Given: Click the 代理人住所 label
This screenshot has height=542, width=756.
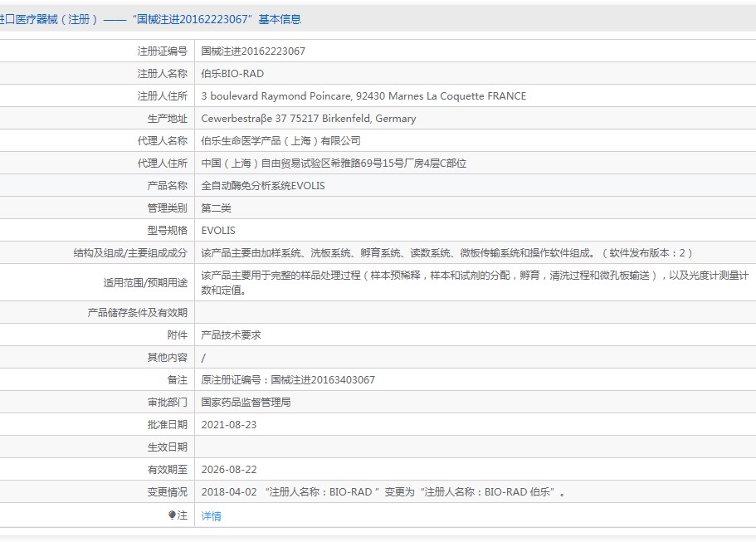Looking at the screenshot, I should pyautogui.click(x=163, y=164).
